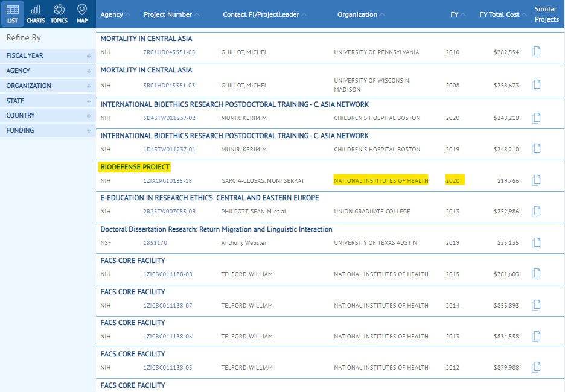Expand the COUNTRY refine filter
Screen dimensions: 565x392
(x=48, y=116)
